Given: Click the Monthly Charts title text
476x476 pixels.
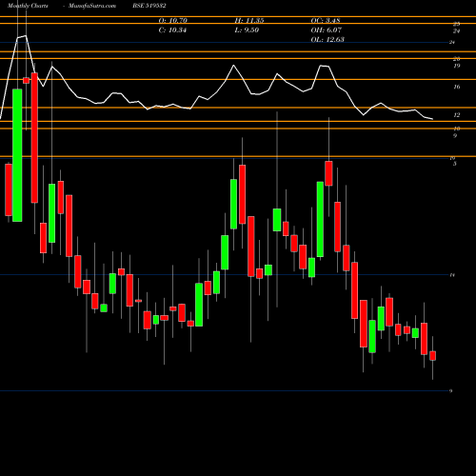Looking at the screenshot, I should click(28, 6).
